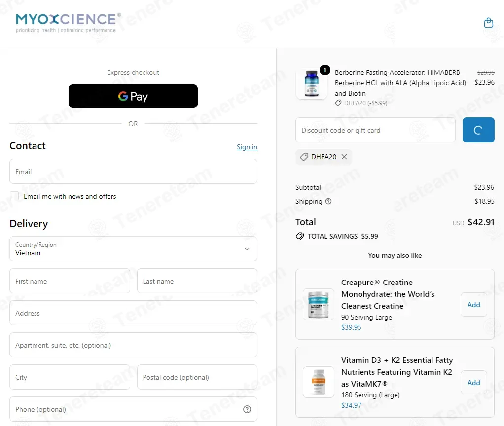Click the TOTAL SAVINGS $5.99 text

pos(343,237)
